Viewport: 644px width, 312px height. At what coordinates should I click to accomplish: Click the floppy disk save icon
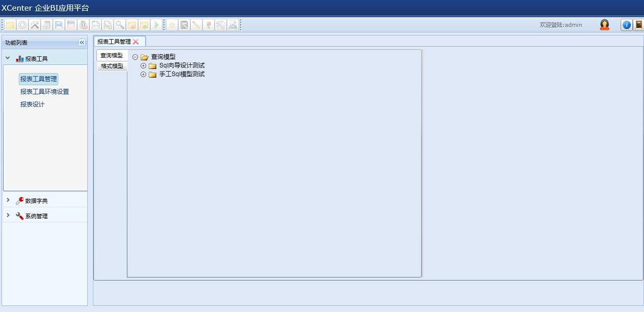click(x=59, y=25)
